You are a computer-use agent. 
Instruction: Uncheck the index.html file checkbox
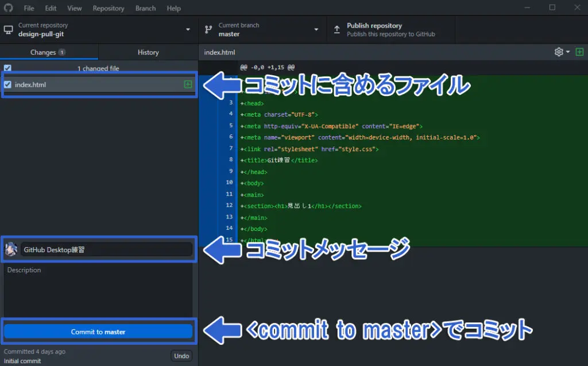click(7, 84)
